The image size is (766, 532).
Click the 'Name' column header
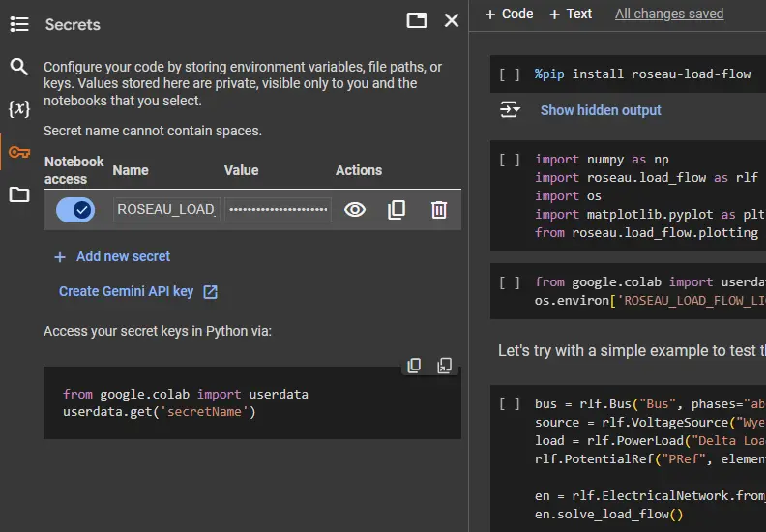(x=131, y=170)
